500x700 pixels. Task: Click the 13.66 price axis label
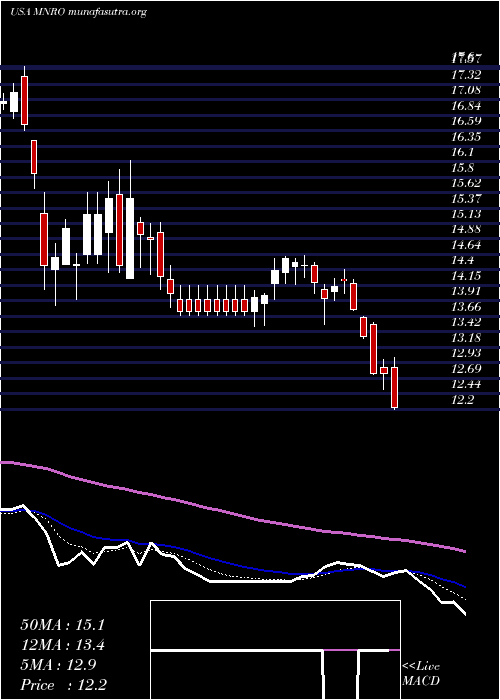(466, 307)
